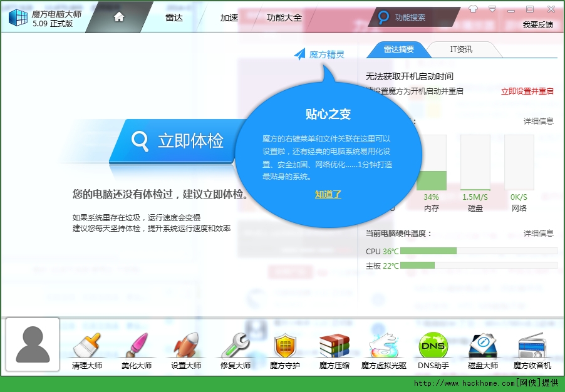
Task: Open the 魔方精灵 link
Action: pos(327,54)
